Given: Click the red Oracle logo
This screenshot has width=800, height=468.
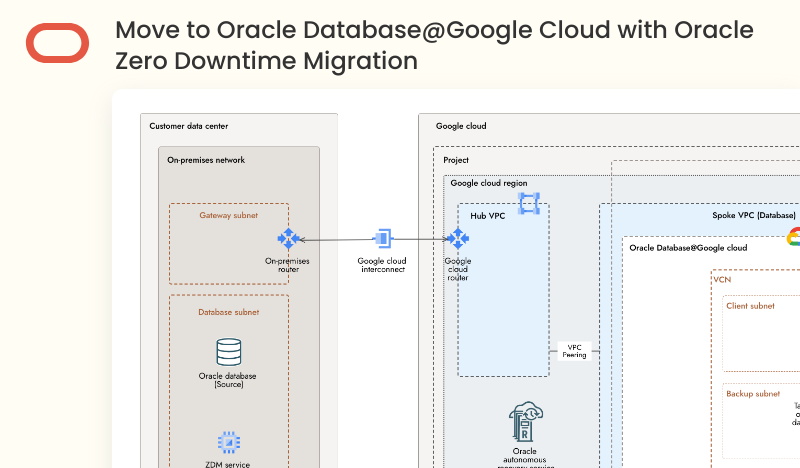Looking at the screenshot, I should [57, 43].
